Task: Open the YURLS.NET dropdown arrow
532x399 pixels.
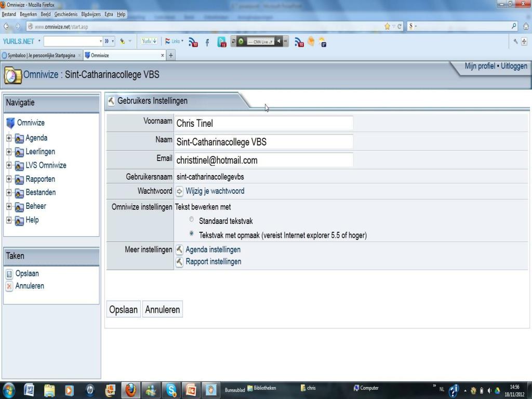Action: (39, 41)
